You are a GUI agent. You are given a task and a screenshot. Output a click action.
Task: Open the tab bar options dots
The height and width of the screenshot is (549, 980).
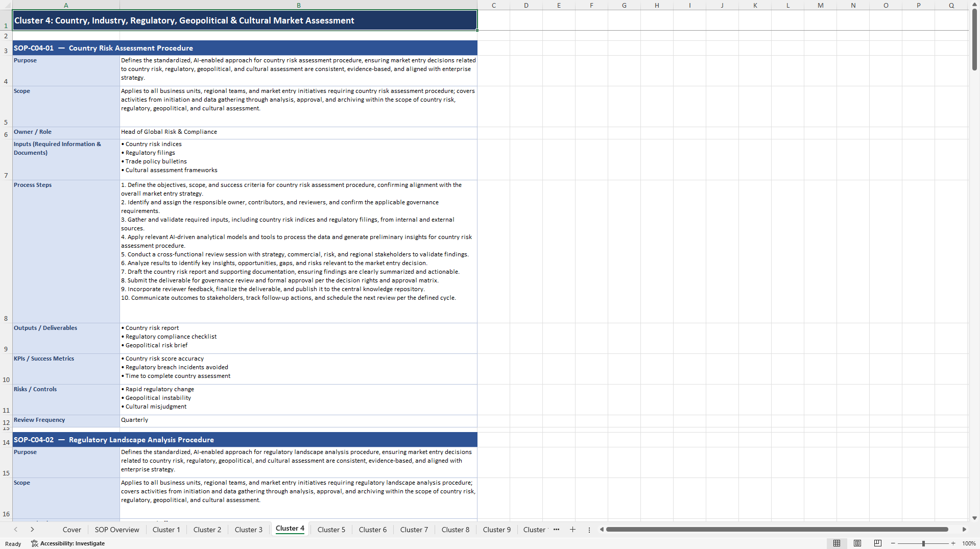click(589, 530)
